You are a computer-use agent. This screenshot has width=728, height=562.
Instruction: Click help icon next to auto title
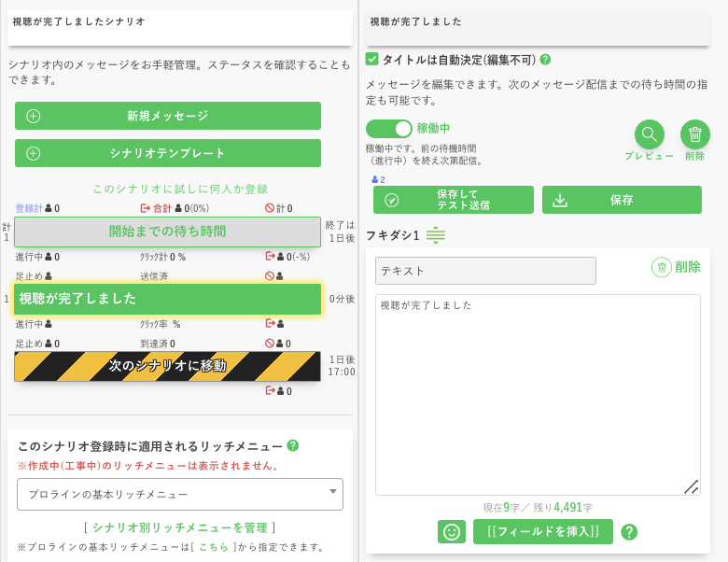coord(545,60)
